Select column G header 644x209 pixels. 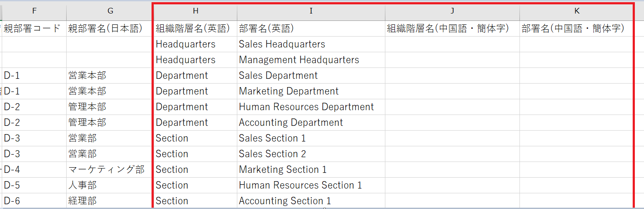tap(109, 11)
